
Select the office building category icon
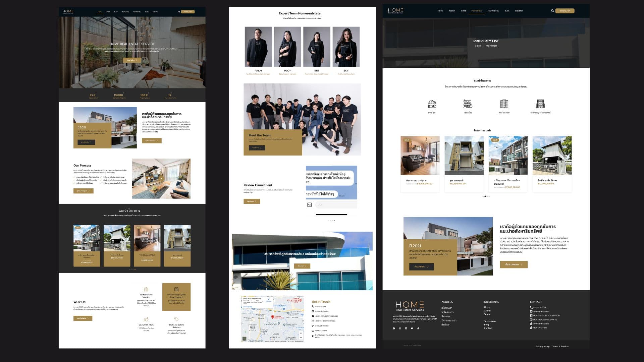(x=541, y=104)
